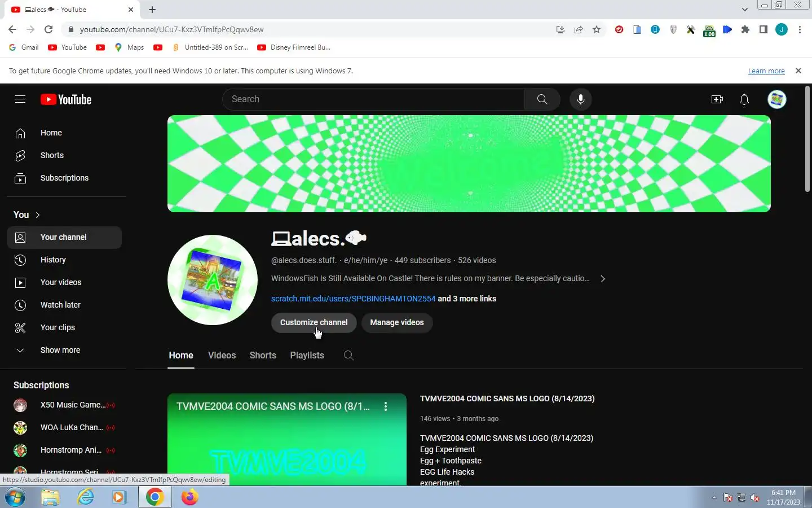The width and height of the screenshot is (812, 508).
Task: Click Customize channel button
Action: pos(314,322)
